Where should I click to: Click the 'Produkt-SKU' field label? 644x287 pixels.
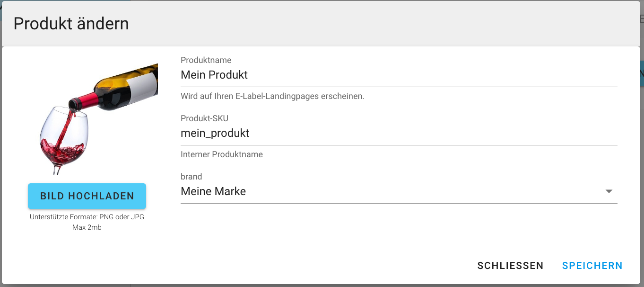pyautogui.click(x=204, y=118)
